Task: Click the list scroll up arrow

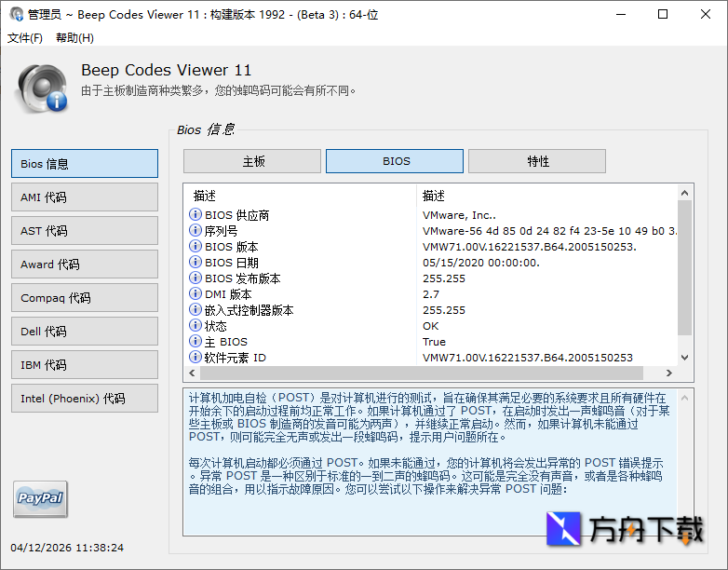Action: pos(684,193)
